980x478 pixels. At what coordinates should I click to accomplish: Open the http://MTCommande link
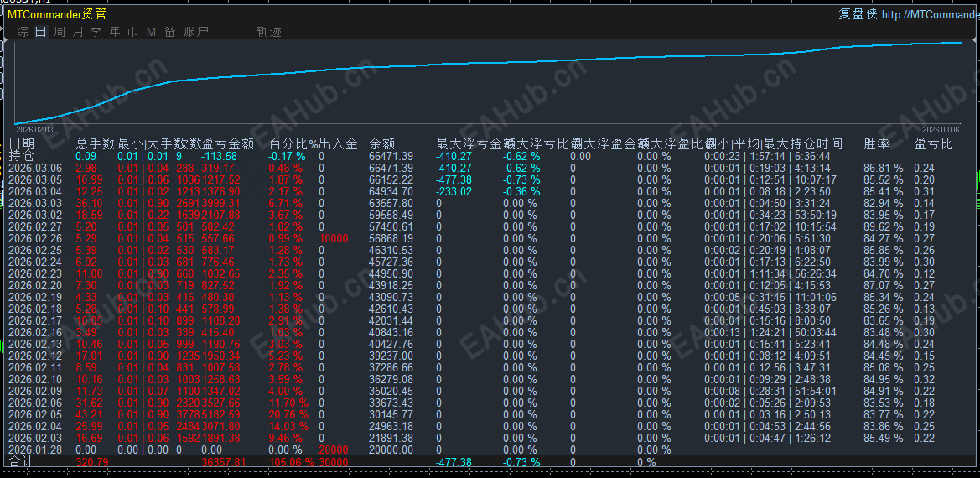click(x=931, y=14)
